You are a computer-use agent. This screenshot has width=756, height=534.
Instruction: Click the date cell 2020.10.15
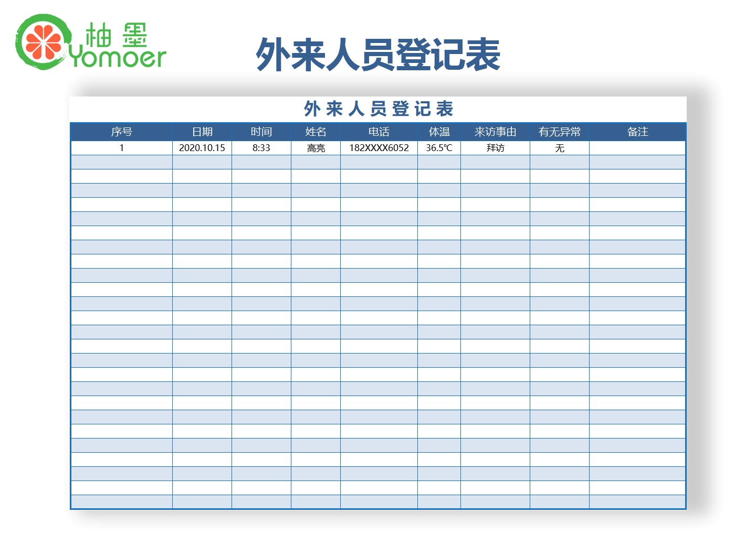click(202, 148)
